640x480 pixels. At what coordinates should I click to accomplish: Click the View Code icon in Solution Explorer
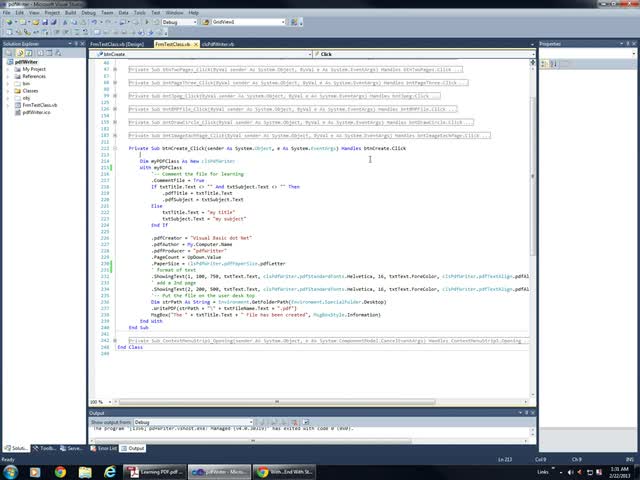click(x=40, y=53)
